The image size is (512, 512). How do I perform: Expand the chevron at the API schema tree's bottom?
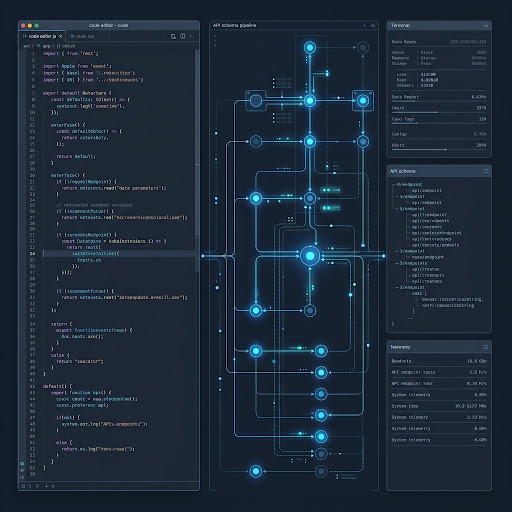pyautogui.click(x=393, y=323)
